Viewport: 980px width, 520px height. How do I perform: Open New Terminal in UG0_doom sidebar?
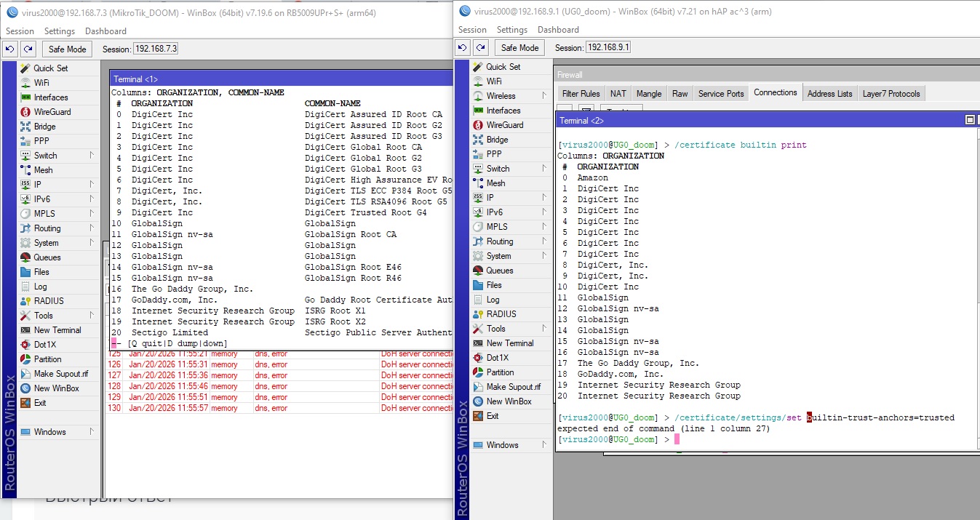click(510, 343)
